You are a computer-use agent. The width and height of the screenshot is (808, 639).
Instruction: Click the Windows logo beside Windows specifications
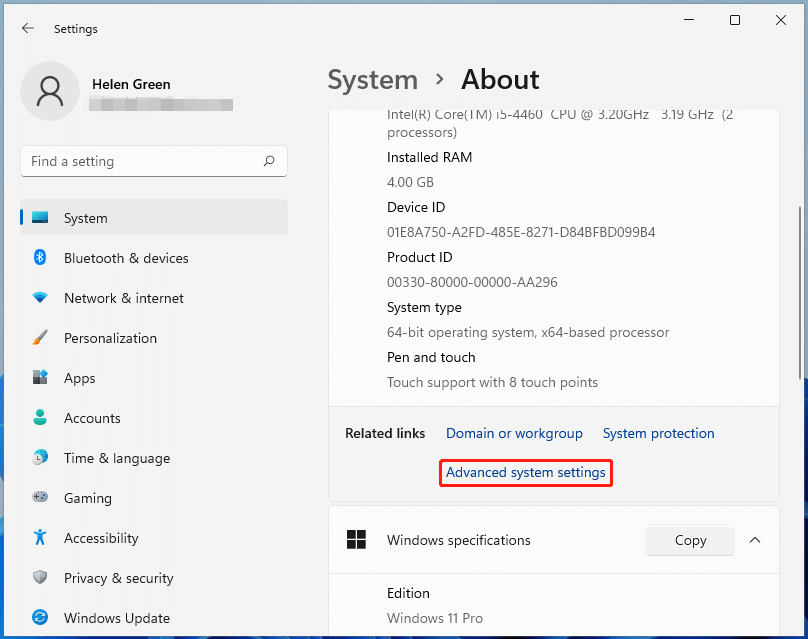point(356,540)
